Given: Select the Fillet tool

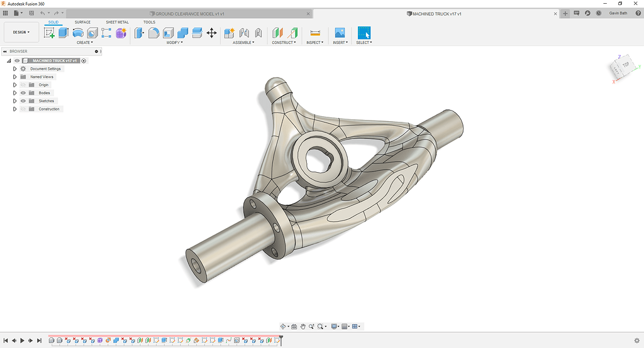Looking at the screenshot, I should point(153,33).
